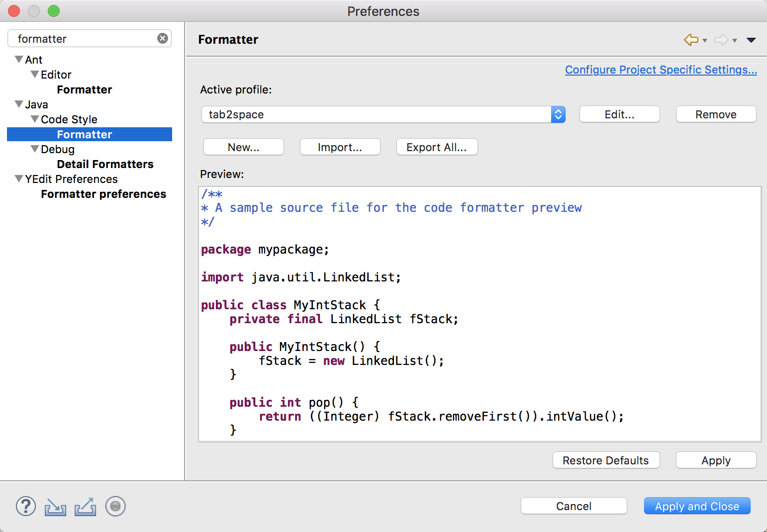This screenshot has width=767, height=532.
Task: Click the Export All... button
Action: point(436,147)
